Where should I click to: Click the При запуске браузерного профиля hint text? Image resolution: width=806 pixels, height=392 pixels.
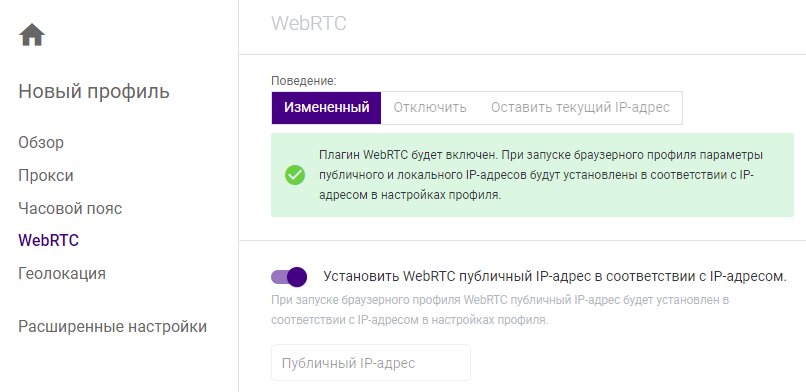click(x=500, y=310)
